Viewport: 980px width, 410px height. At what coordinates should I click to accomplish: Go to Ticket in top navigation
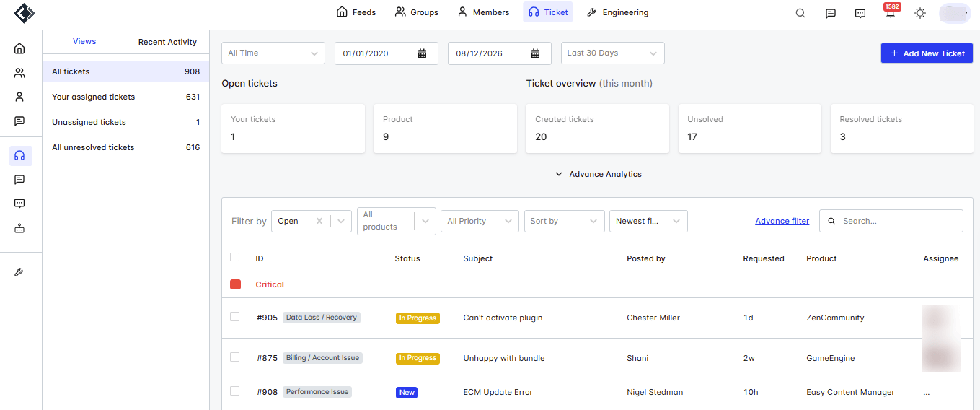548,12
